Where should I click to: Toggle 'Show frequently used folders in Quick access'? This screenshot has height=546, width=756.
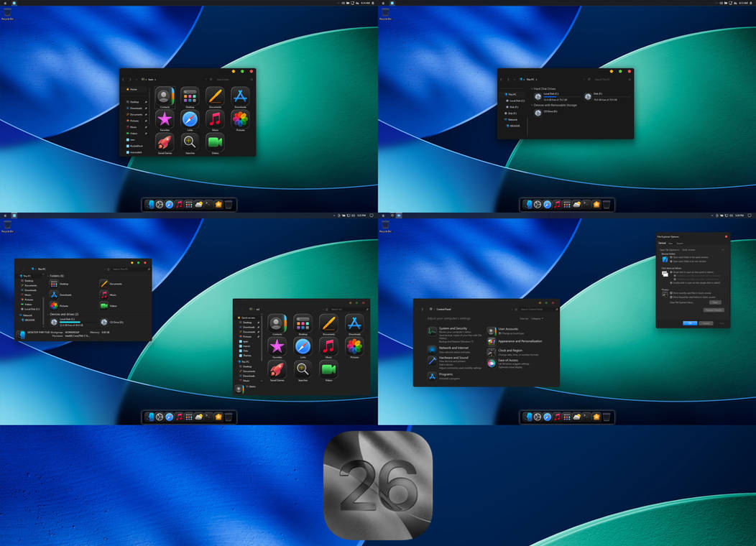click(x=671, y=297)
